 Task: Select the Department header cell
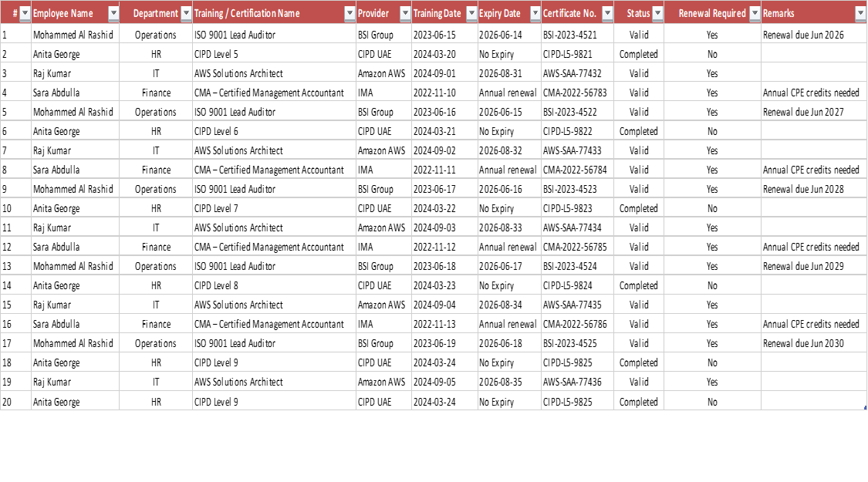tap(156, 13)
